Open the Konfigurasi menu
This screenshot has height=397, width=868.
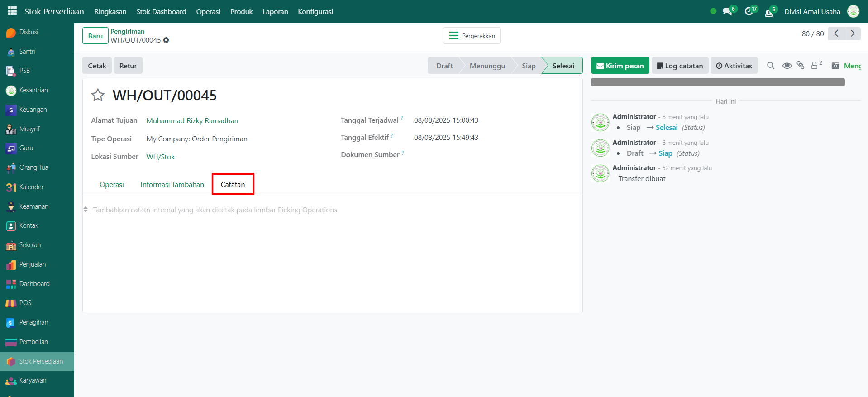pos(315,11)
